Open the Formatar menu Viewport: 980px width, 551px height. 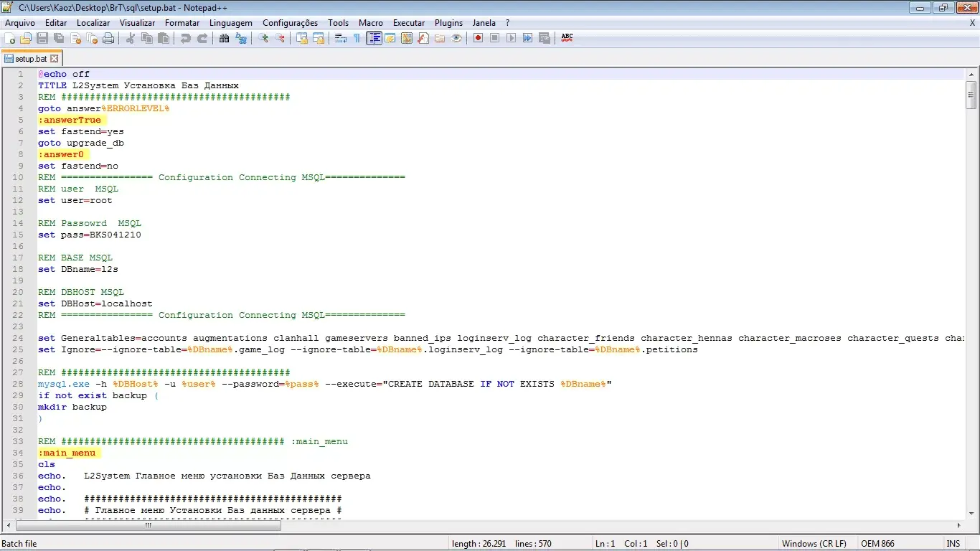point(182,23)
